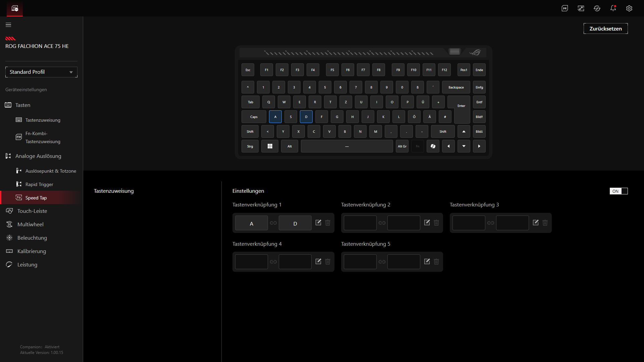The image size is (644, 362).
Task: Click the Caps key on keyboard
Action: [254, 117]
